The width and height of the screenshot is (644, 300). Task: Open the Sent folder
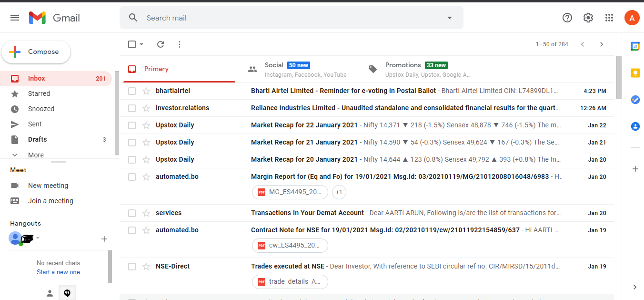click(x=56, y=124)
